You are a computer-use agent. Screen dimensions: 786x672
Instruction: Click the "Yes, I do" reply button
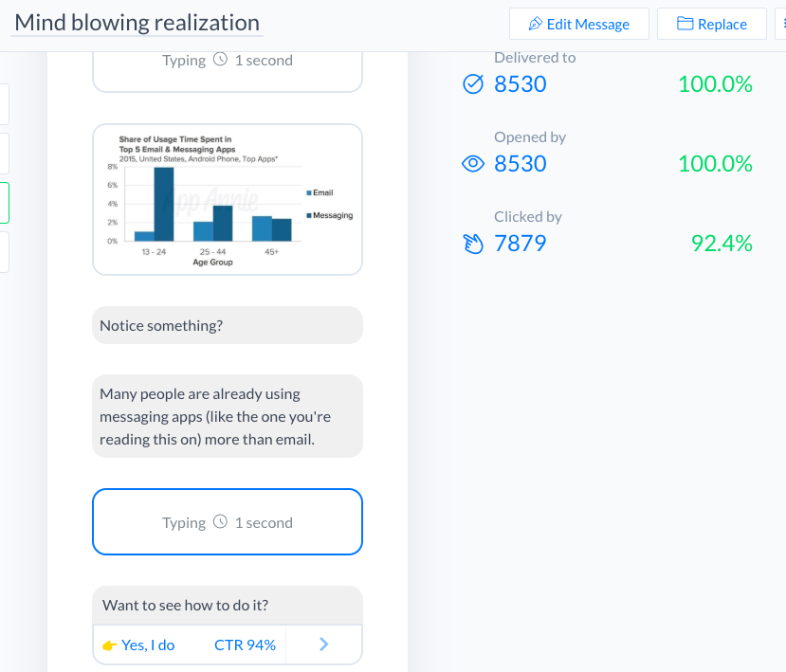tap(148, 645)
